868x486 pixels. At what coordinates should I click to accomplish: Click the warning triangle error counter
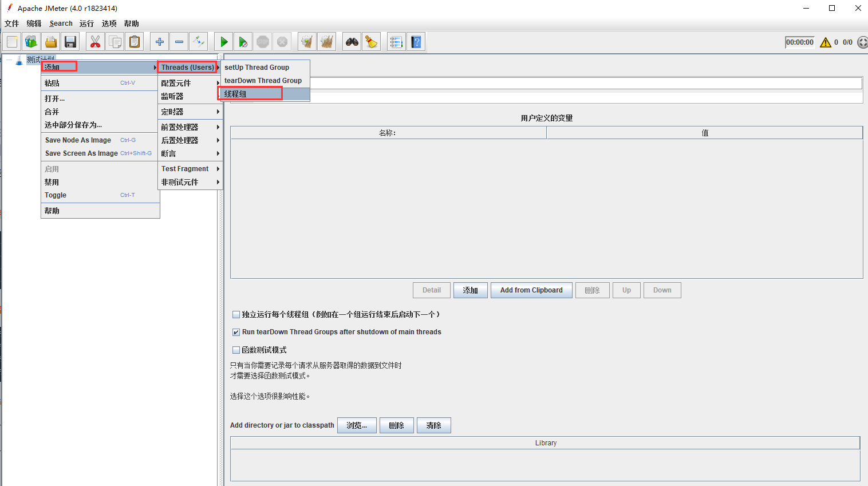point(826,42)
